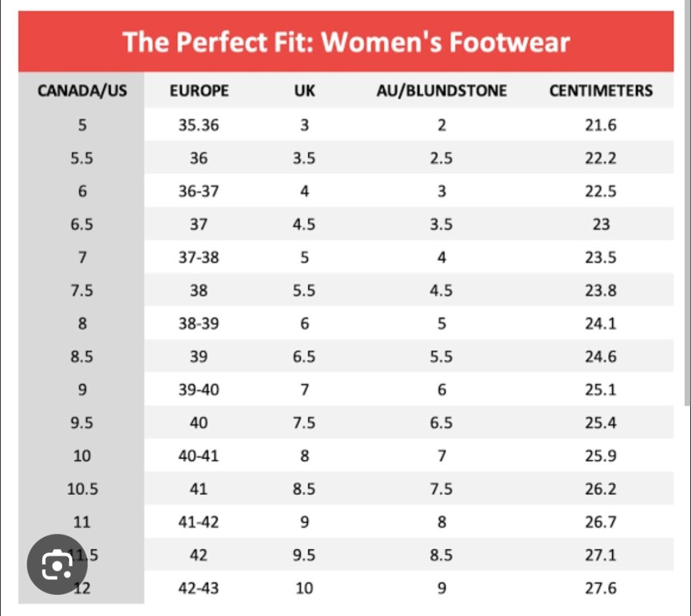691x616 pixels.
Task: Select Europe size 38-39 cell
Action: point(198,323)
